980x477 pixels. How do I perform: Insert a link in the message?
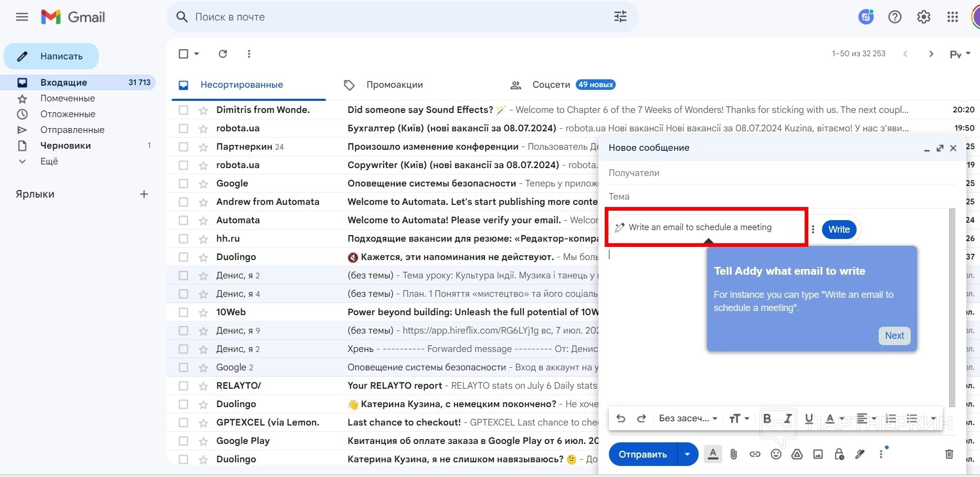click(x=755, y=454)
